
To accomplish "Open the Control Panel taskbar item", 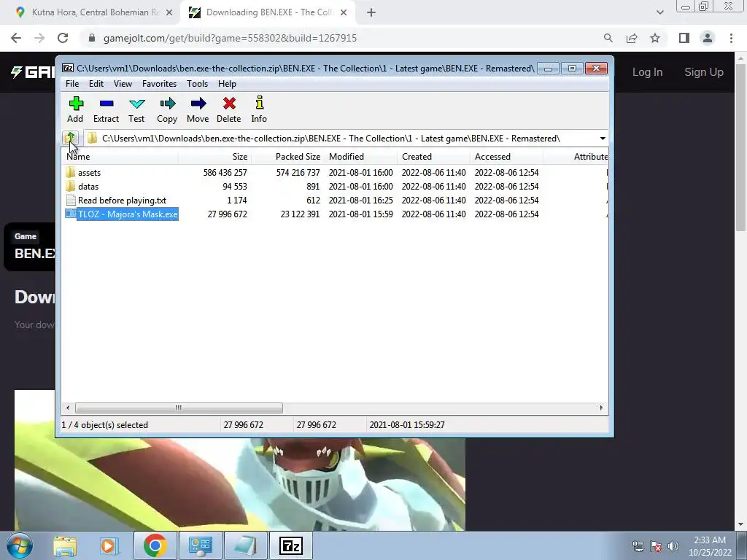I will 200,545.
